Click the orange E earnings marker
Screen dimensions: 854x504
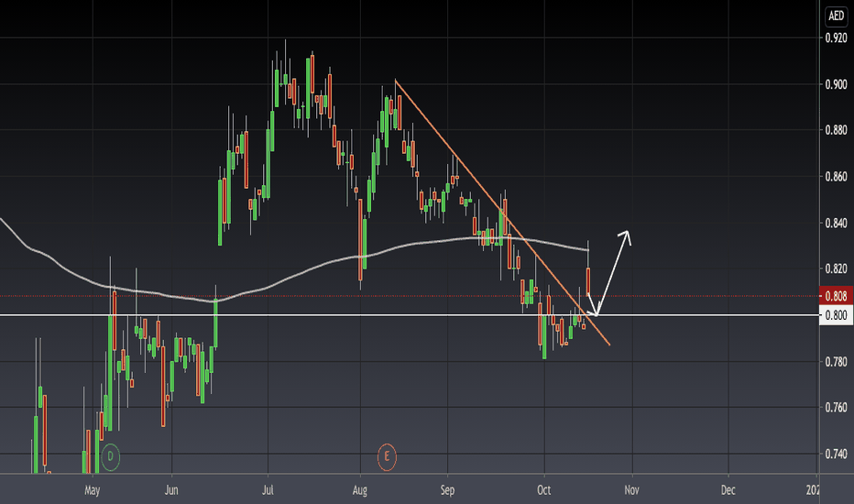[x=388, y=456]
